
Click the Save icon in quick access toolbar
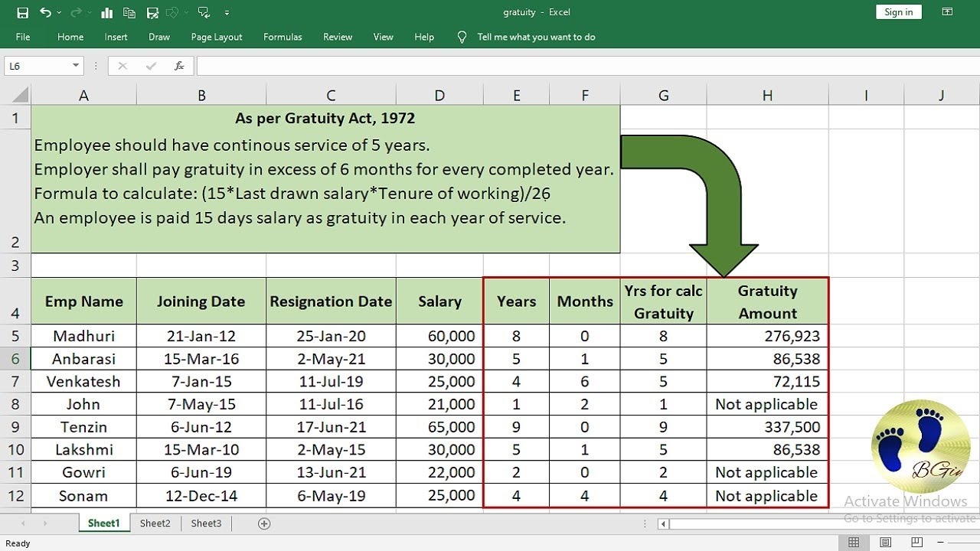pyautogui.click(x=22, y=13)
